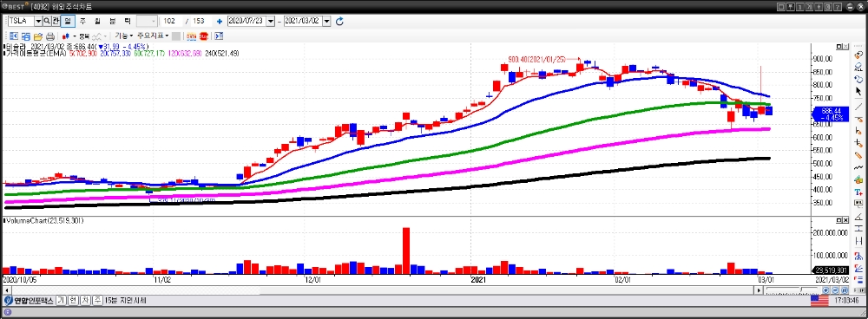Open the 주요지표 menu
The width and height of the screenshot is (868, 319).
click(x=153, y=36)
